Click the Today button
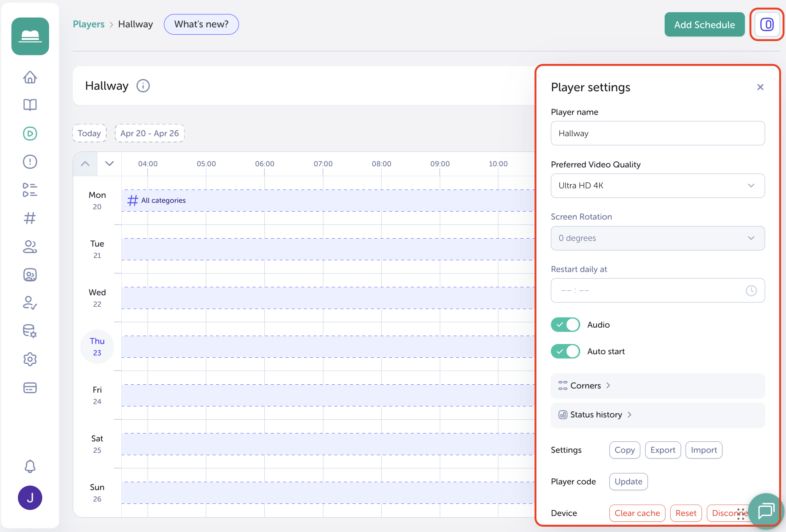786x532 pixels. (89, 133)
